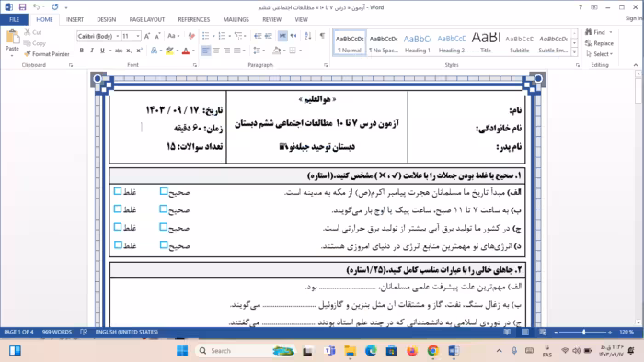Set left-to-right text direction
The image size is (644, 362).
point(282,36)
